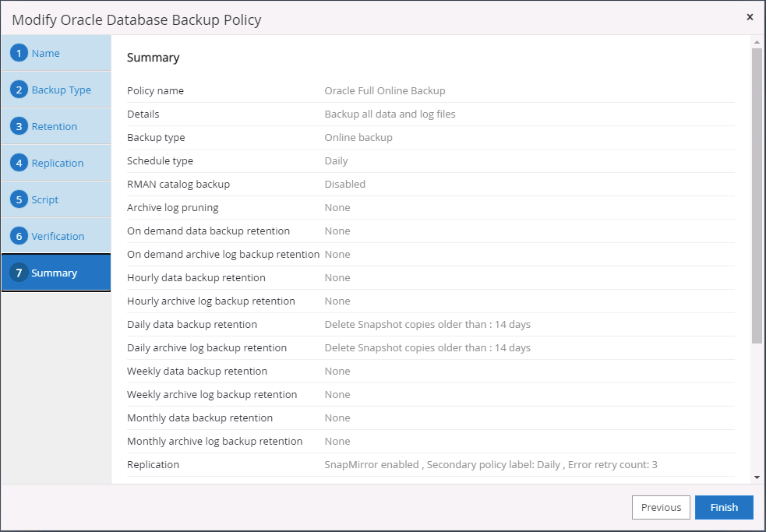The height and width of the screenshot is (532, 766).
Task: Click the scroll down arrow
Action: point(757,477)
